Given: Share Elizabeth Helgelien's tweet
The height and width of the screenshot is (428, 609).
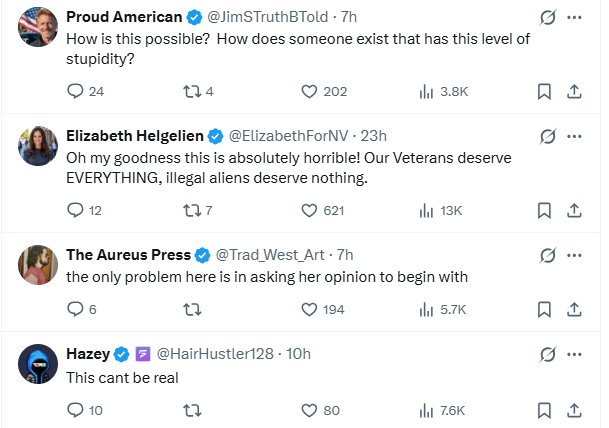Looking at the screenshot, I should pyautogui.click(x=575, y=210).
